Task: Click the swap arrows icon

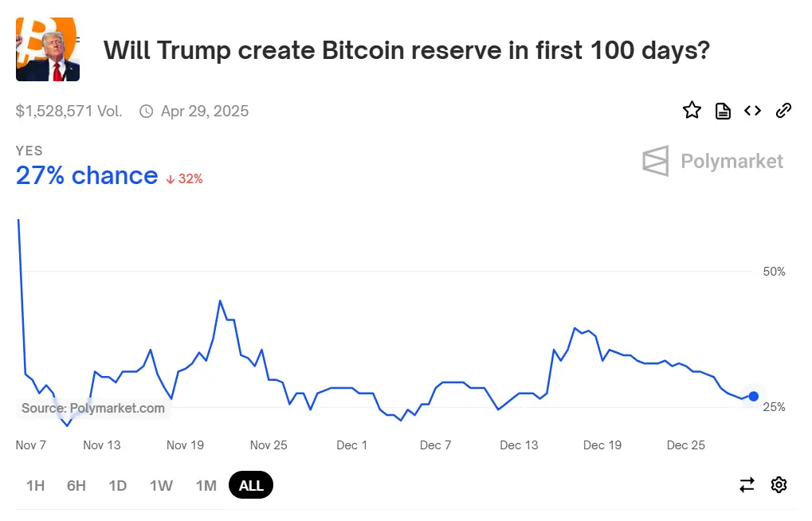Action: (x=745, y=484)
